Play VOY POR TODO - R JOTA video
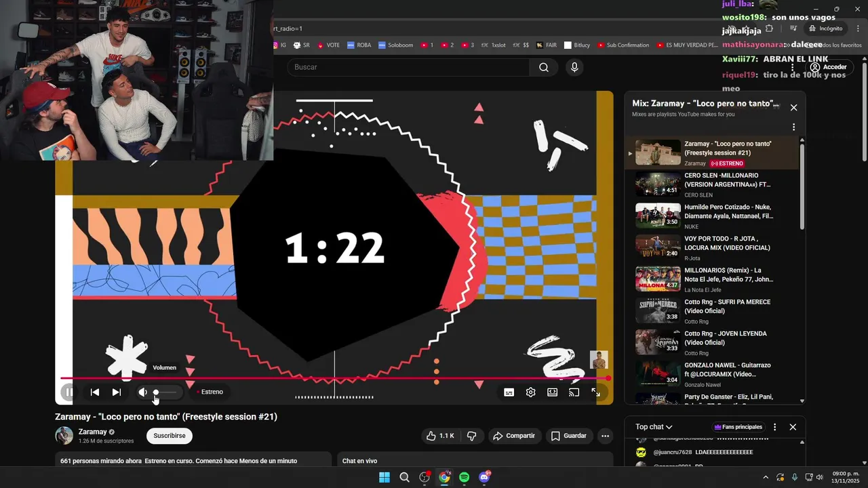This screenshot has height=488, width=868. [x=712, y=247]
